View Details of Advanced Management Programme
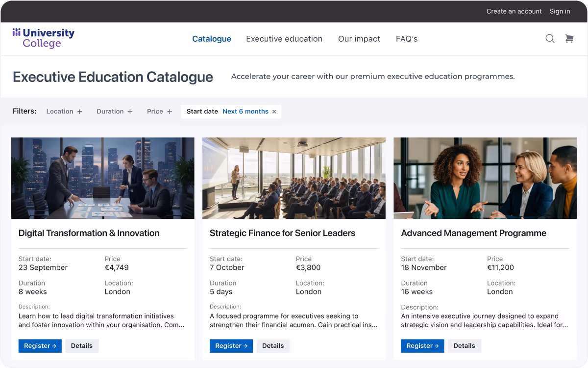This screenshot has width=588, height=368. (x=465, y=346)
